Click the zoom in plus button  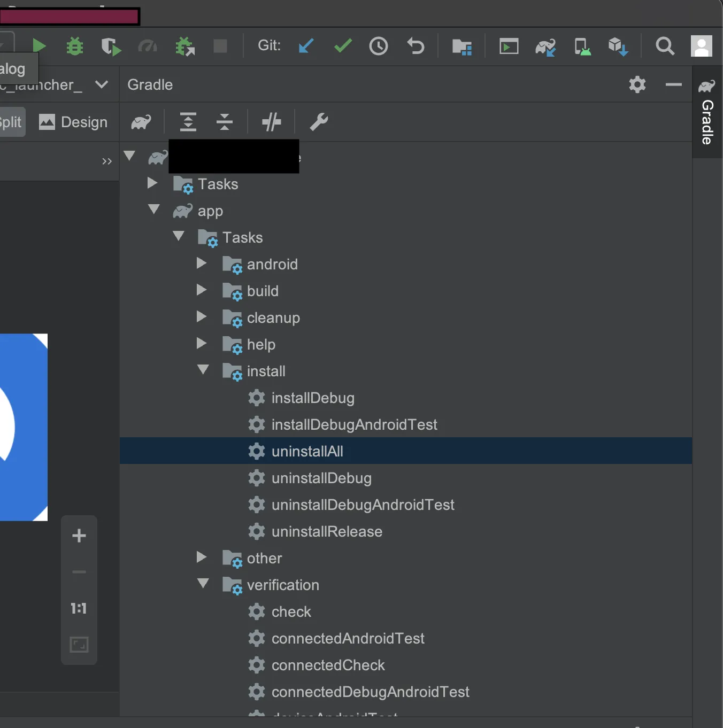pyautogui.click(x=79, y=536)
